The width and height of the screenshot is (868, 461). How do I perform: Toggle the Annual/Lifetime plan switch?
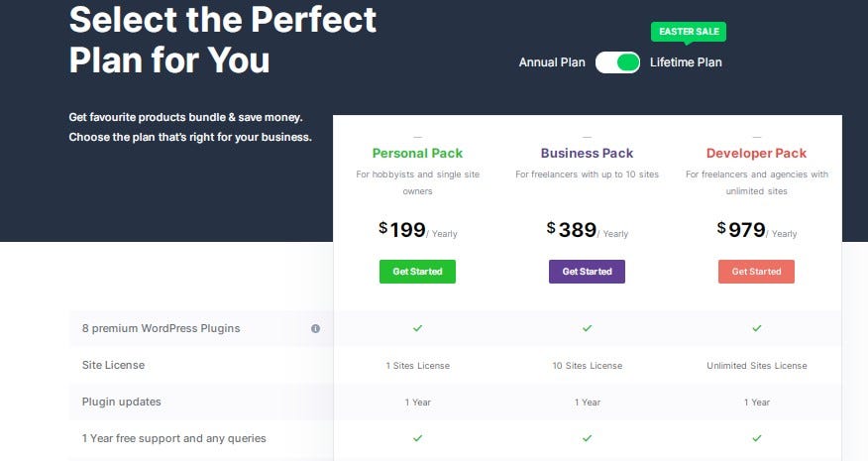617,62
